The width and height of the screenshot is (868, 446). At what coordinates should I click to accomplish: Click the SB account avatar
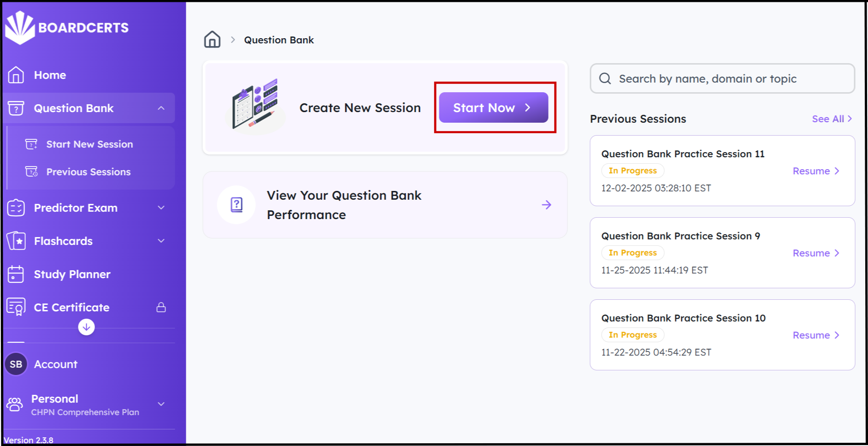tap(16, 364)
